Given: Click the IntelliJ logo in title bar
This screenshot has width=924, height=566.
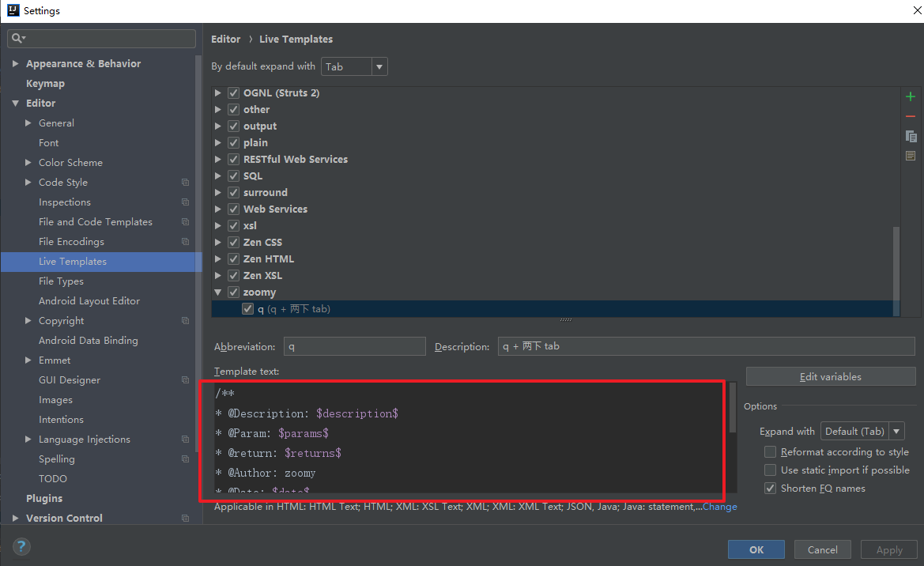Looking at the screenshot, I should pos(13,10).
